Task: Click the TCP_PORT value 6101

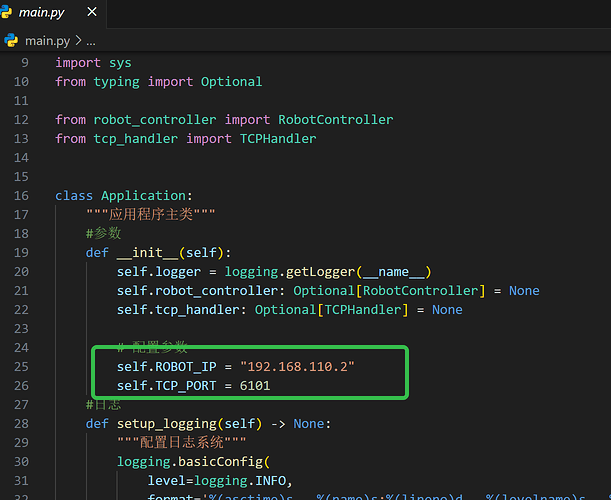Action: (x=251, y=386)
